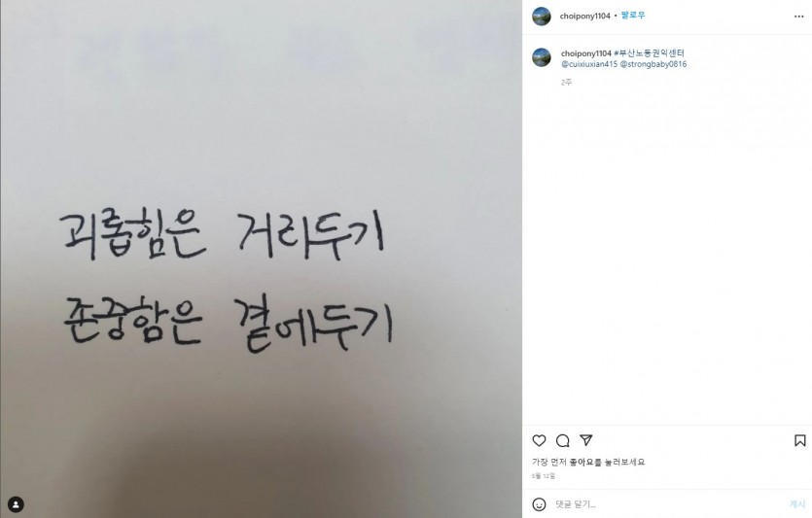Share post via paper plane icon

(x=585, y=440)
